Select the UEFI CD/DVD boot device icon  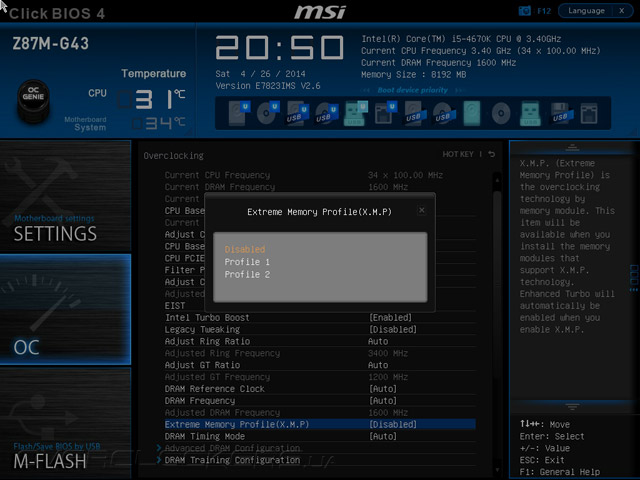pyautogui.click(x=268, y=113)
